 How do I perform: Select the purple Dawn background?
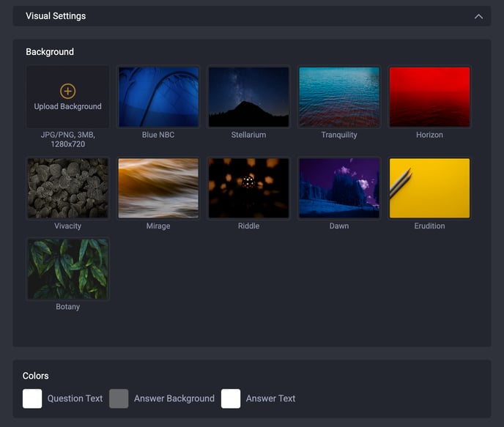[x=339, y=188]
